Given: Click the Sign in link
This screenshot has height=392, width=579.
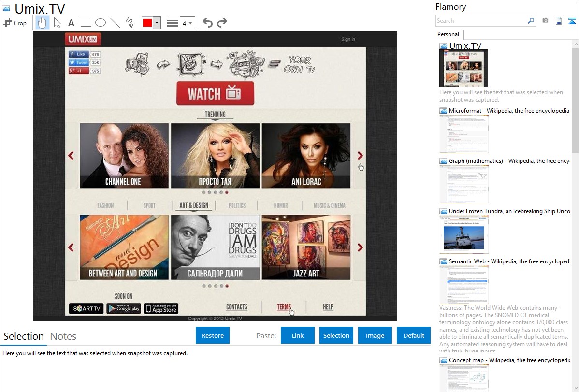Looking at the screenshot, I should pyautogui.click(x=348, y=39).
